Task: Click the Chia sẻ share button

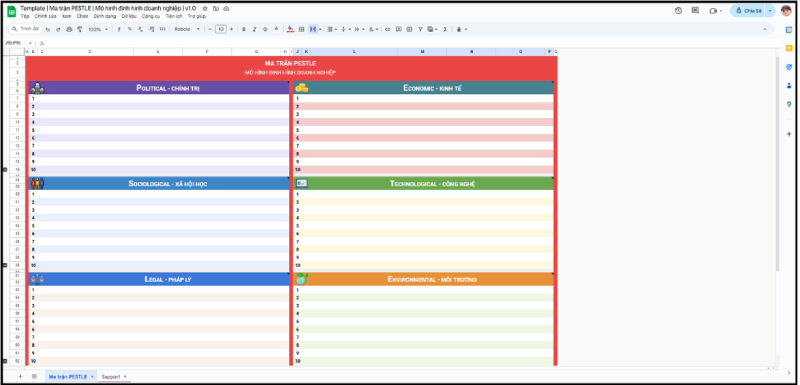Action: [748, 11]
